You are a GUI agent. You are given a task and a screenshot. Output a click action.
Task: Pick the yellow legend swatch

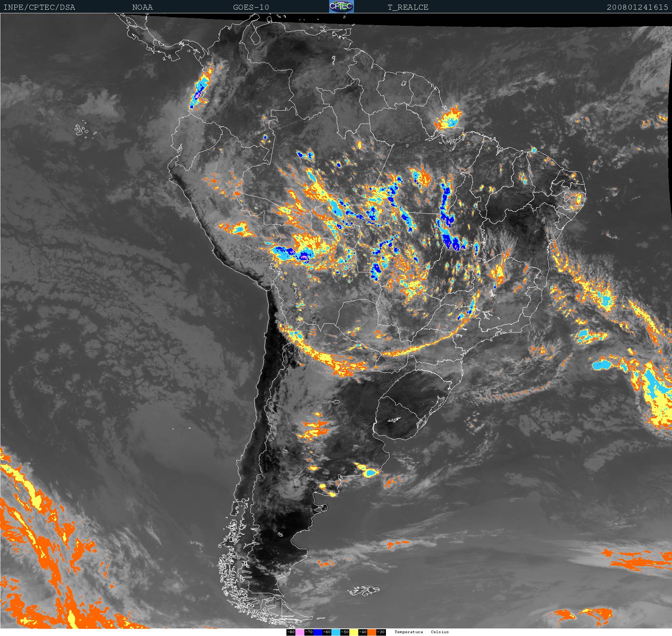point(354,632)
